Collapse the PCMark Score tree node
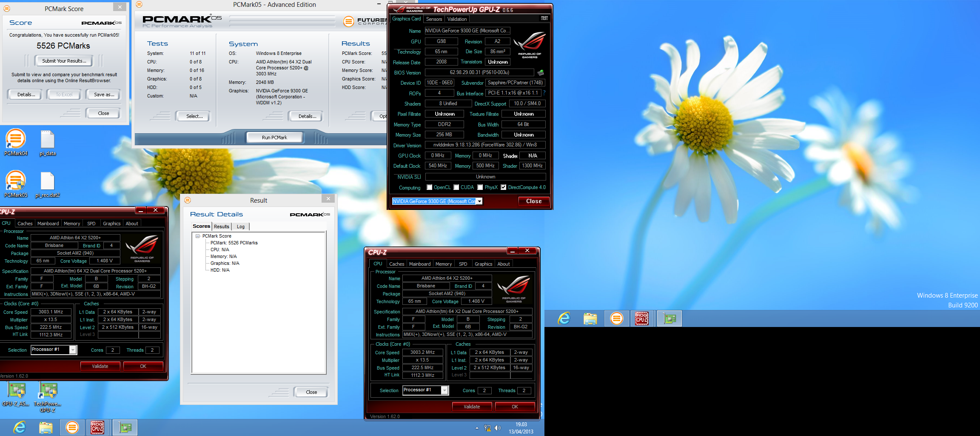980x436 pixels. pyautogui.click(x=198, y=236)
